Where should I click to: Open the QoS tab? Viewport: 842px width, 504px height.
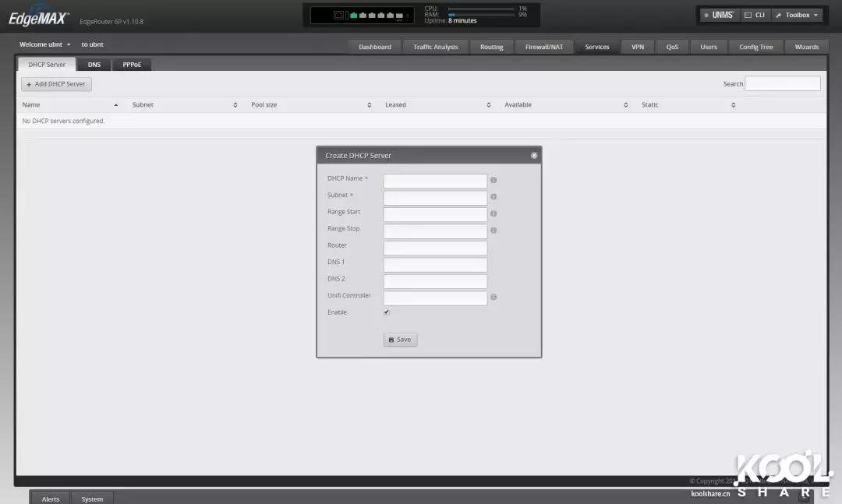pyautogui.click(x=672, y=47)
